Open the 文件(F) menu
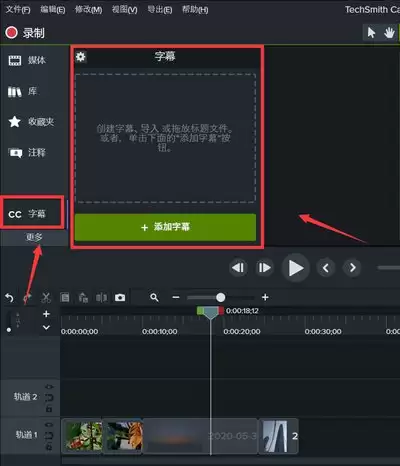 click(18, 10)
